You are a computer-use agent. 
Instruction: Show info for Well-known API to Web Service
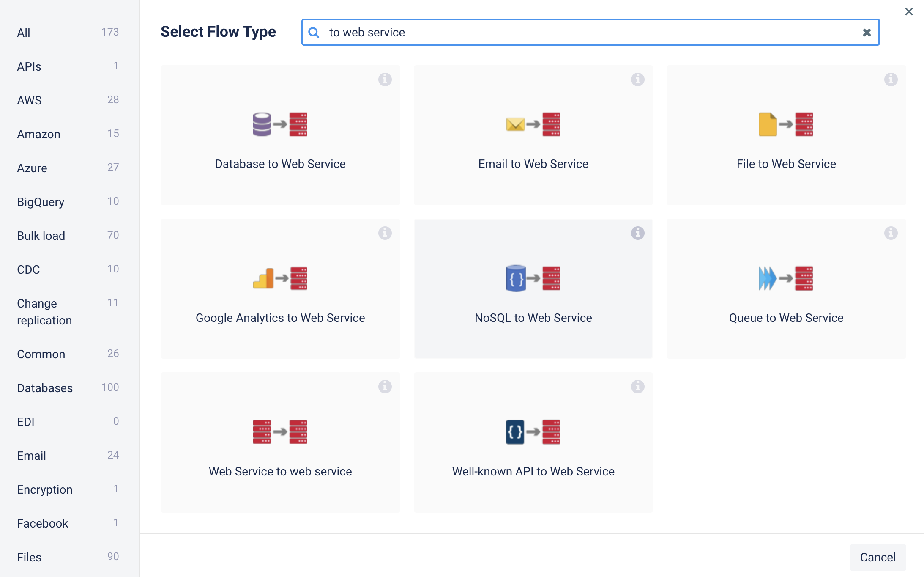tap(637, 386)
